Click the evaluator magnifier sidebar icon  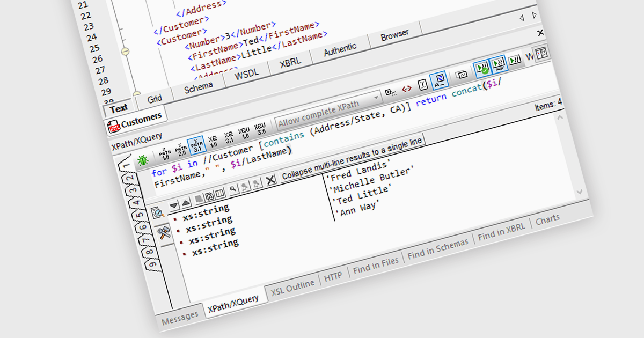[158, 213]
